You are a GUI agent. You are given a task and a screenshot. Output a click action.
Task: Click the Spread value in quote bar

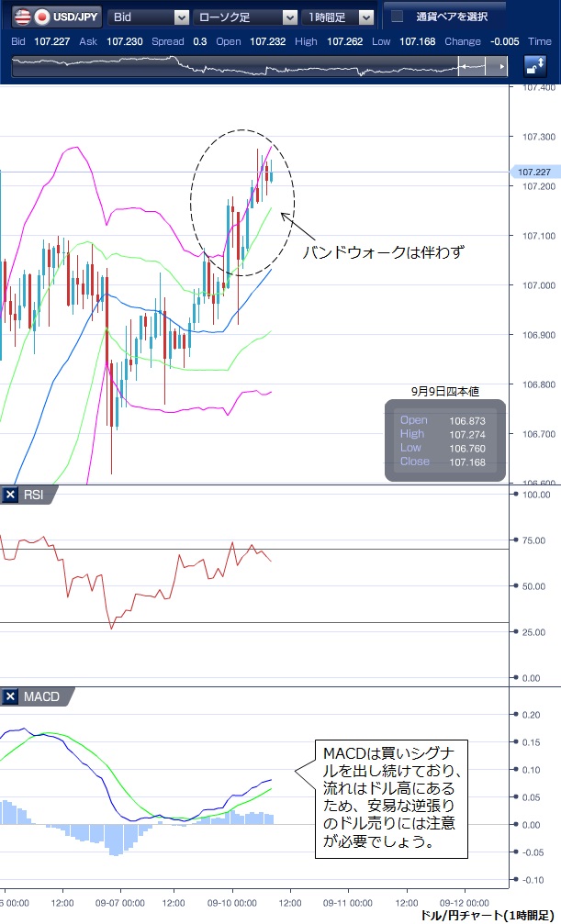tap(200, 41)
